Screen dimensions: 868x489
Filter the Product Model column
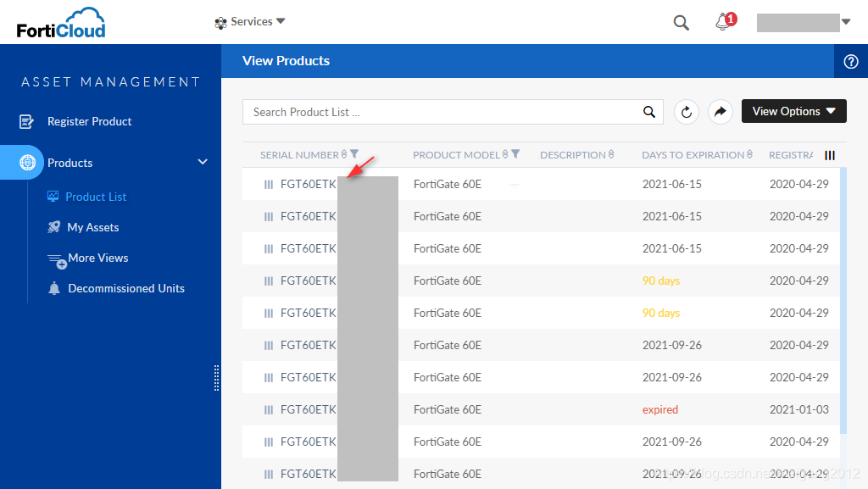tap(515, 153)
